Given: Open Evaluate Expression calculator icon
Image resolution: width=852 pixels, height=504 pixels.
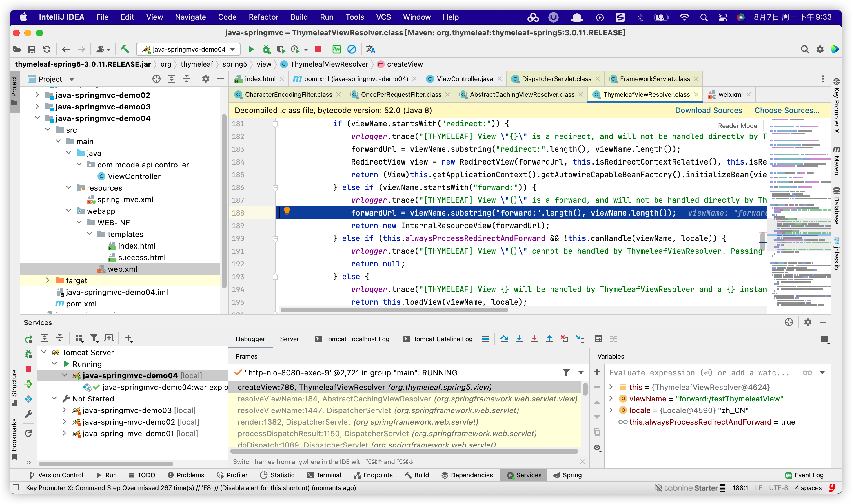Looking at the screenshot, I should coord(599,339).
